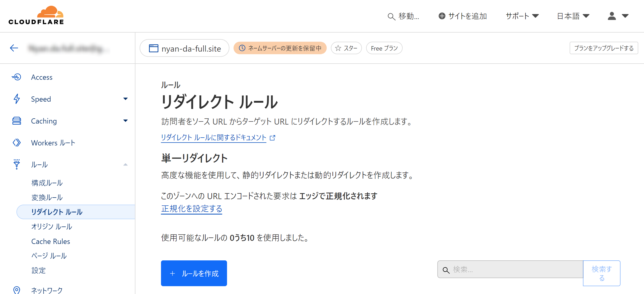Click the 構成ルール menu item
This screenshot has width=644, height=294.
46,183
